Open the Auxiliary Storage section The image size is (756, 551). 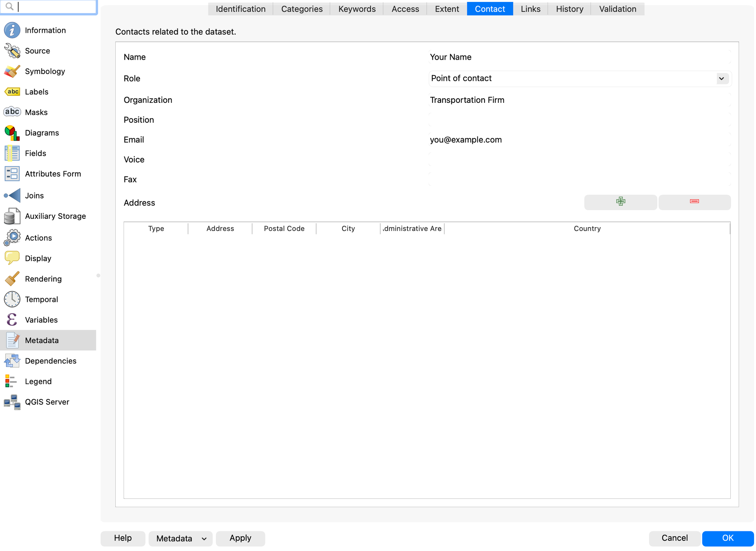click(x=48, y=216)
